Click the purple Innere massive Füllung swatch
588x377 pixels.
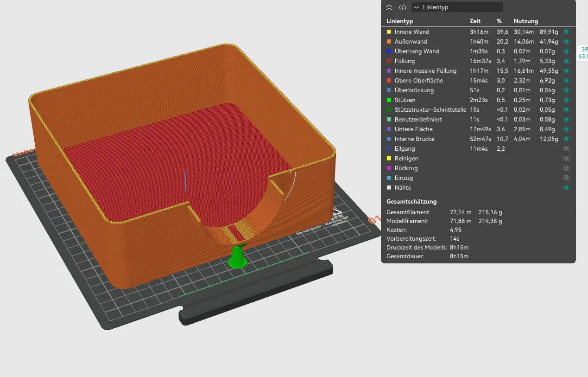tap(389, 71)
